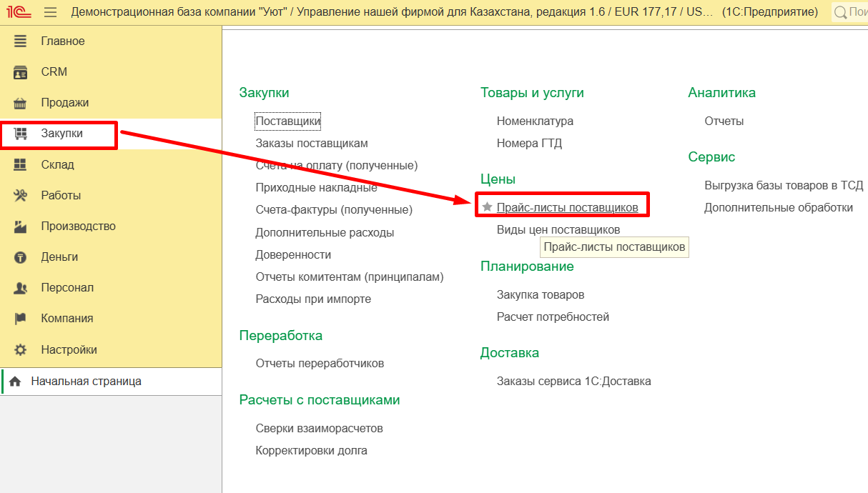
Task: Open Виды цен поставщиков
Action: [558, 230]
